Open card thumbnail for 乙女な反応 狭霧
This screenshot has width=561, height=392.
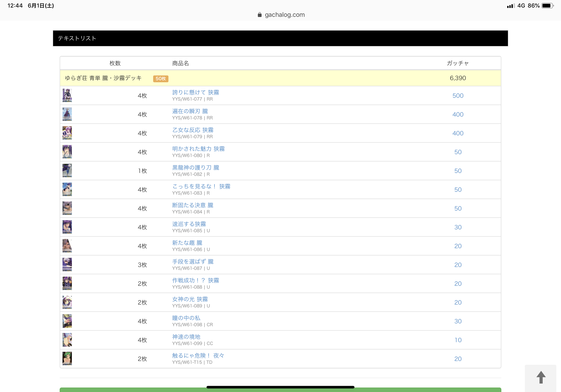pyautogui.click(x=67, y=133)
